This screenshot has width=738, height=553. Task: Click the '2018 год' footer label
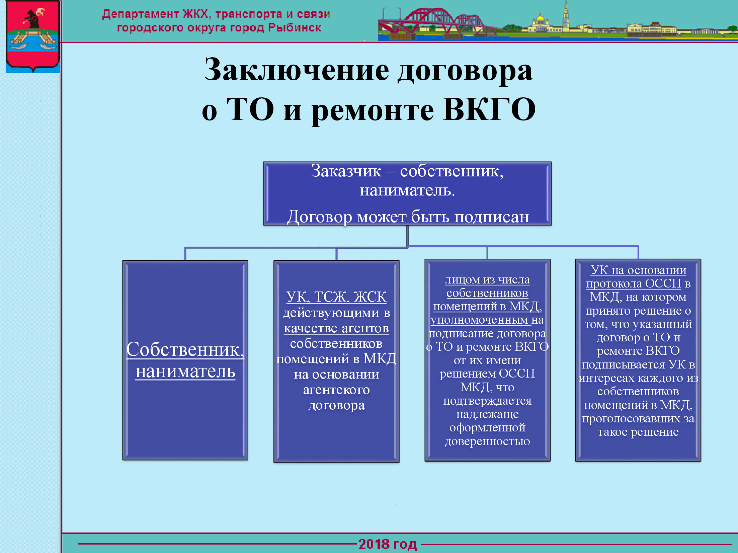point(388,545)
